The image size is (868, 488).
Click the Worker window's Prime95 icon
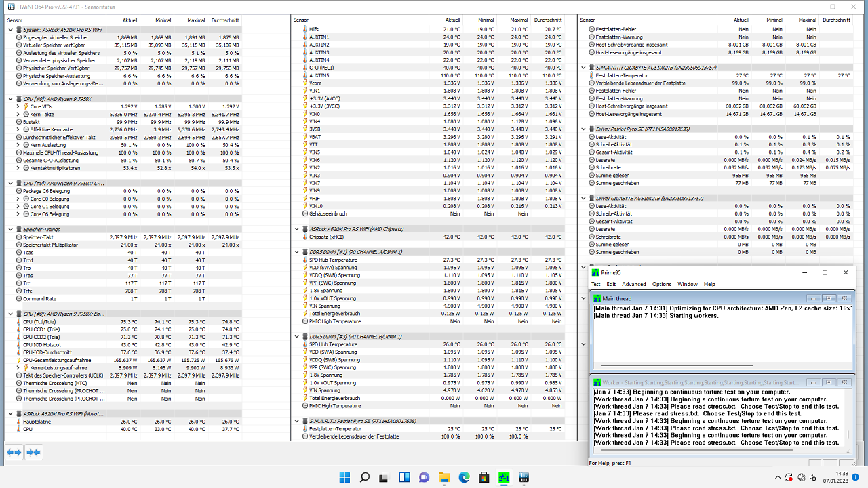[597, 382]
